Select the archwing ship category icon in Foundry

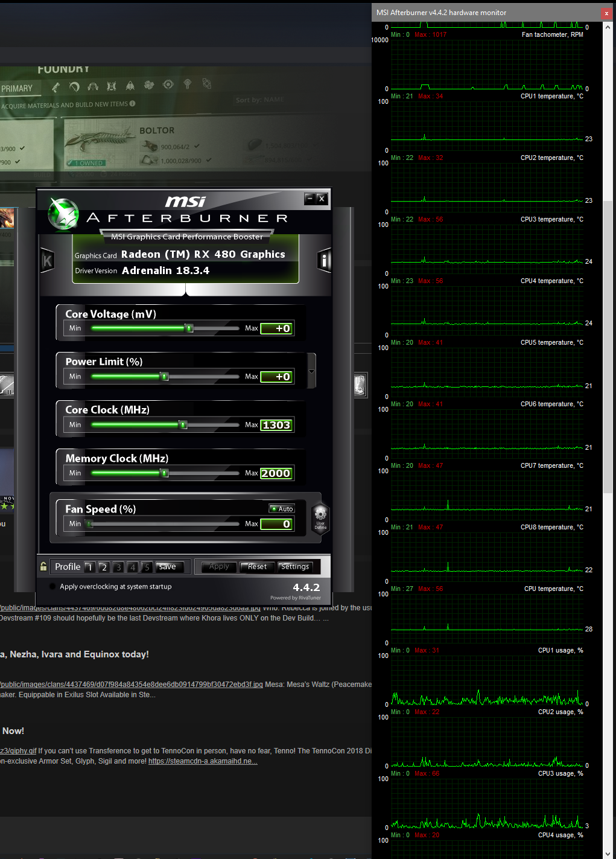130,86
